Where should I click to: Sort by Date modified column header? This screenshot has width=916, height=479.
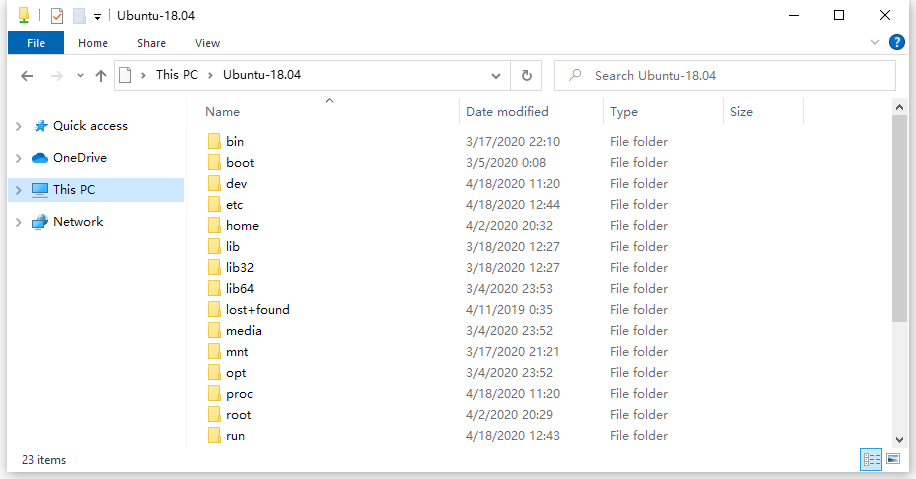(507, 112)
